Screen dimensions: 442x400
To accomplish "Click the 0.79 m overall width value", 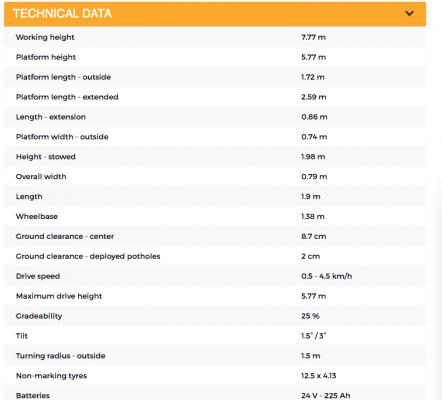I will [x=314, y=177].
